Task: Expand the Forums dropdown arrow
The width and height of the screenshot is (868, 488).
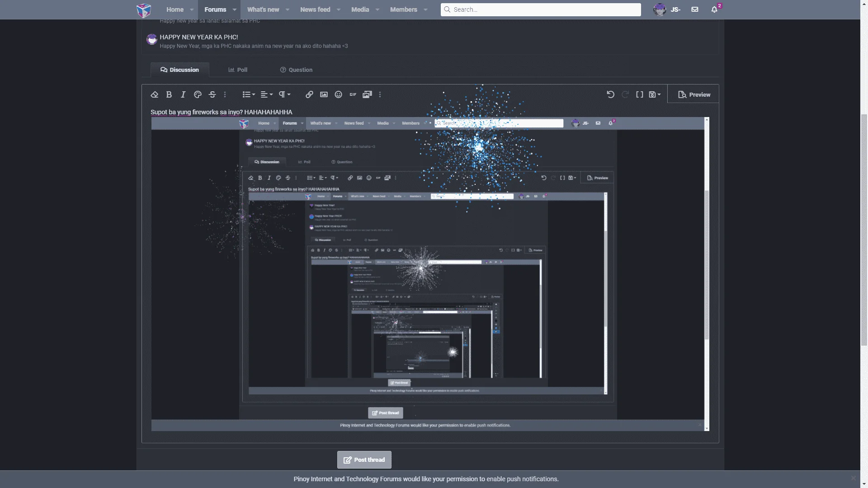Action: [x=235, y=9]
